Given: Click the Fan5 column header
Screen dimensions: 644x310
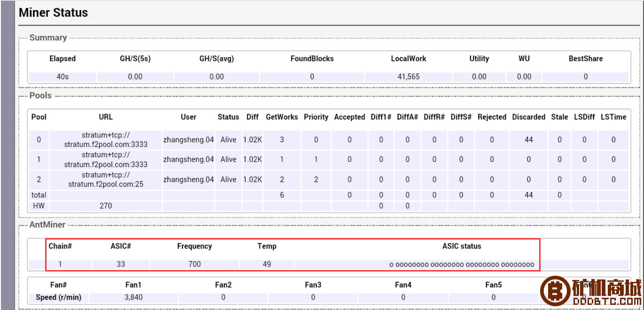Looking at the screenshot, I should (494, 285).
